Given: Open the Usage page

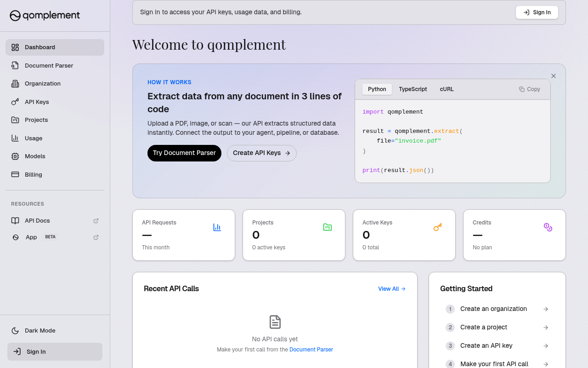Looking at the screenshot, I should (55, 138).
